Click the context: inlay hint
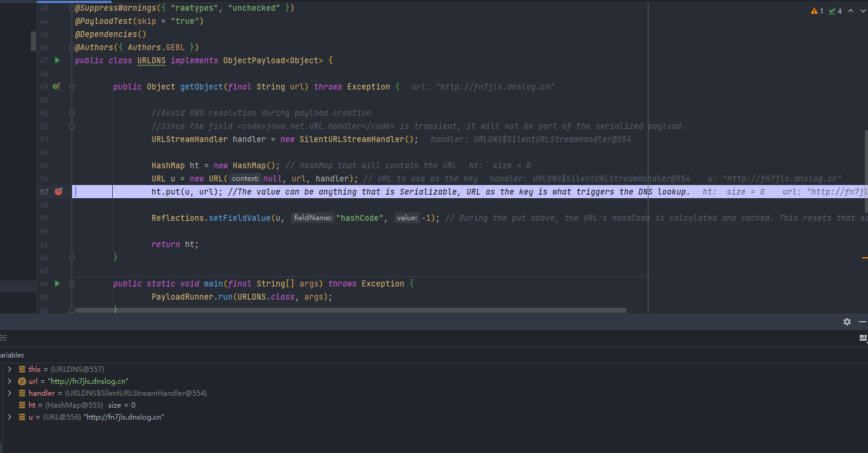The height and width of the screenshot is (453, 868). tap(246, 178)
